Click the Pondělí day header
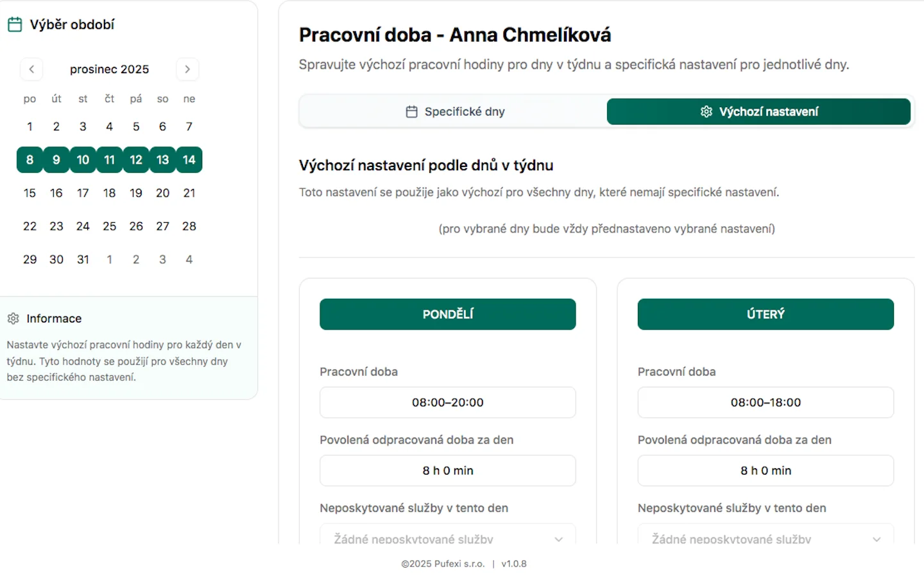The width and height of the screenshot is (924, 578). click(x=447, y=314)
